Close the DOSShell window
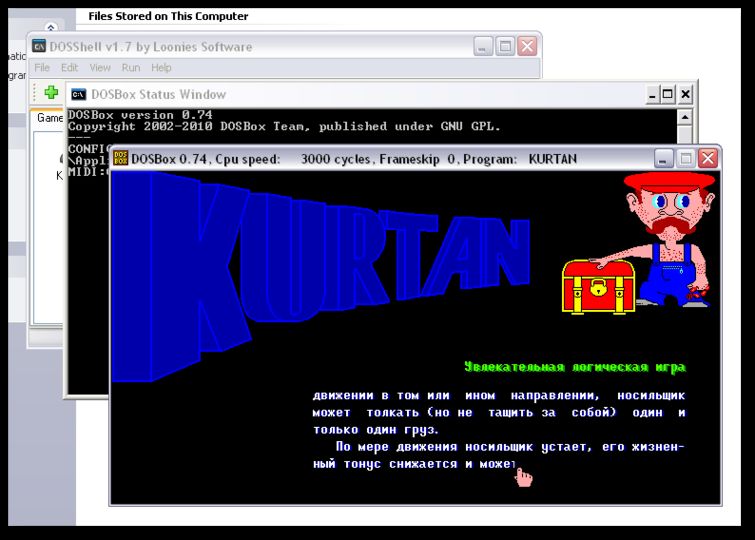Image resolution: width=755 pixels, height=540 pixels. [x=527, y=47]
